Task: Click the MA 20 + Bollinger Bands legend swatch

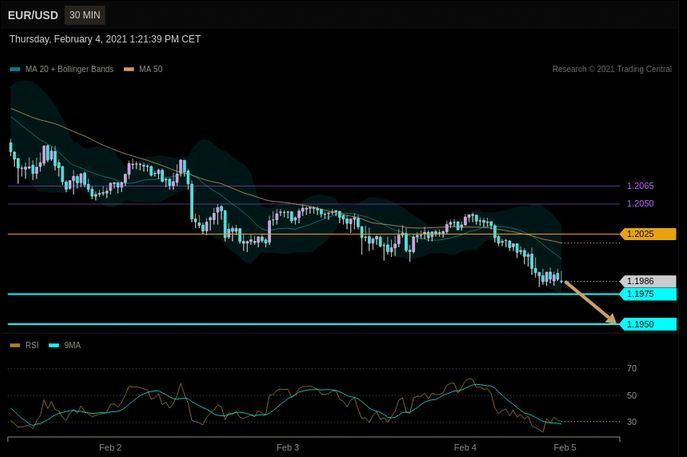Action: (x=15, y=69)
